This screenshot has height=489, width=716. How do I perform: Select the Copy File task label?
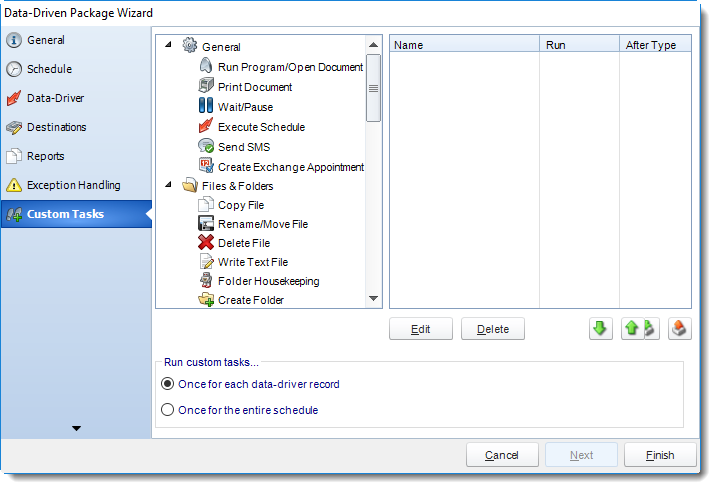click(241, 205)
